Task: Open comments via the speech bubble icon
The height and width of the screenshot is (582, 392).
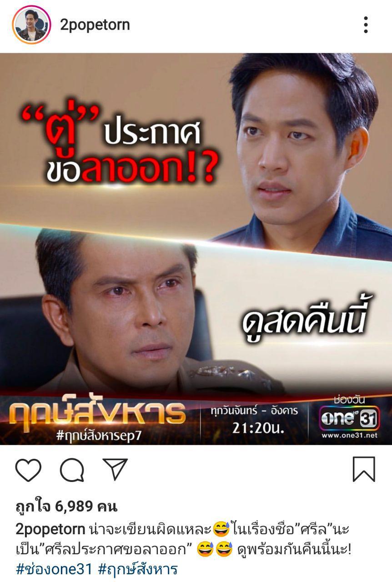Action: 72,470
